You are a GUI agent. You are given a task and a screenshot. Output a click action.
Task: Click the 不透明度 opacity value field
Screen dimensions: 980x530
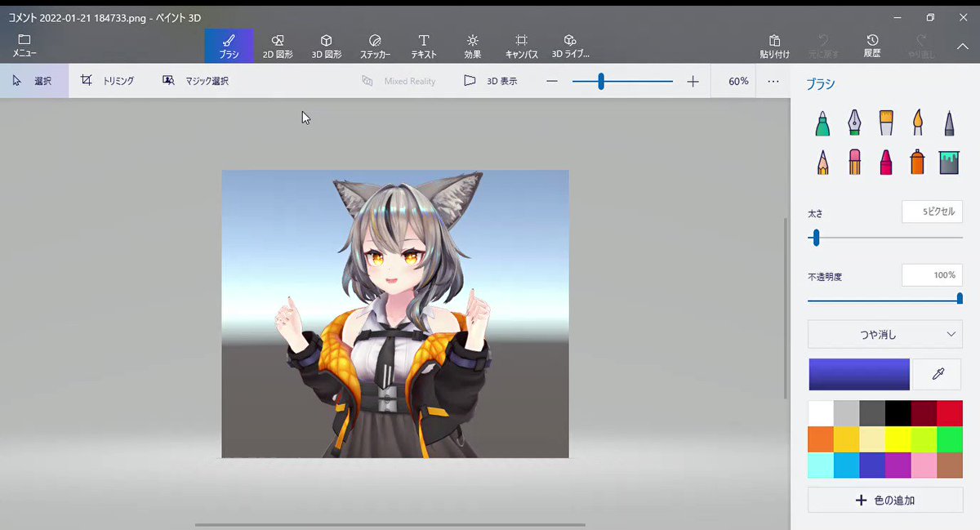[x=932, y=275]
